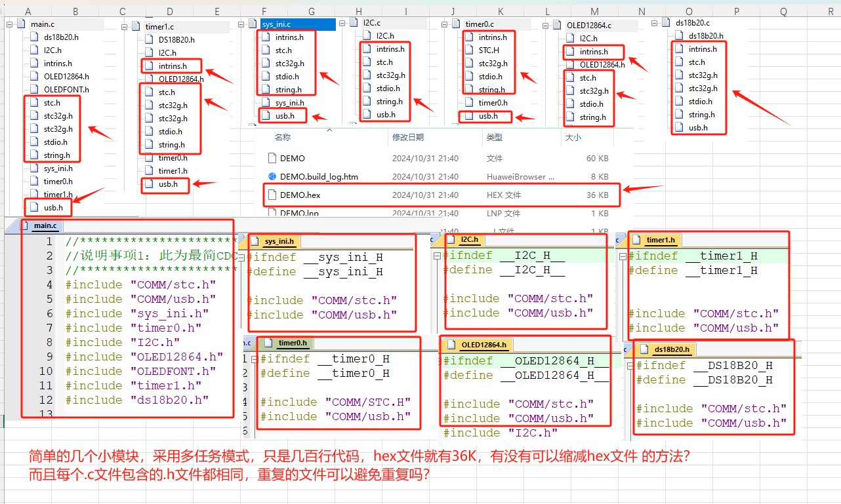Select spreadsheet column Q header
The image size is (841, 504).
point(783,11)
